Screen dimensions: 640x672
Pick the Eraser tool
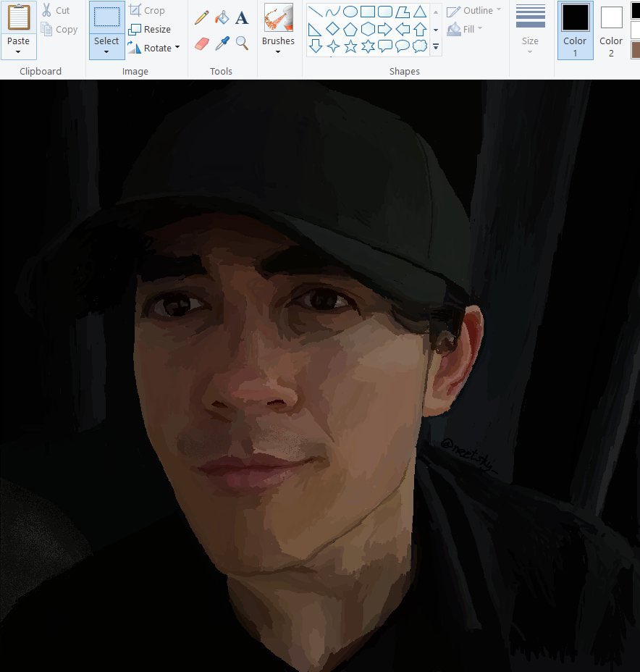click(202, 43)
